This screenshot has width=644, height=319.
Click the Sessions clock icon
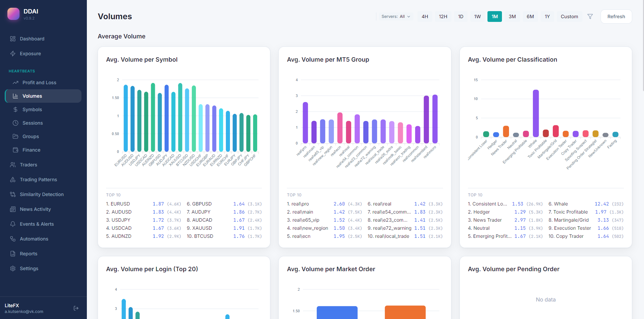click(15, 123)
